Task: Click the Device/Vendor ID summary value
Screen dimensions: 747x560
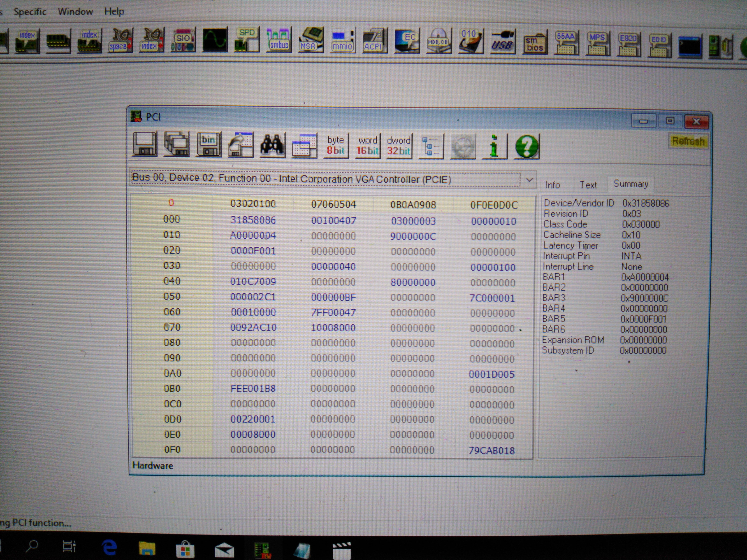Action: (x=645, y=204)
